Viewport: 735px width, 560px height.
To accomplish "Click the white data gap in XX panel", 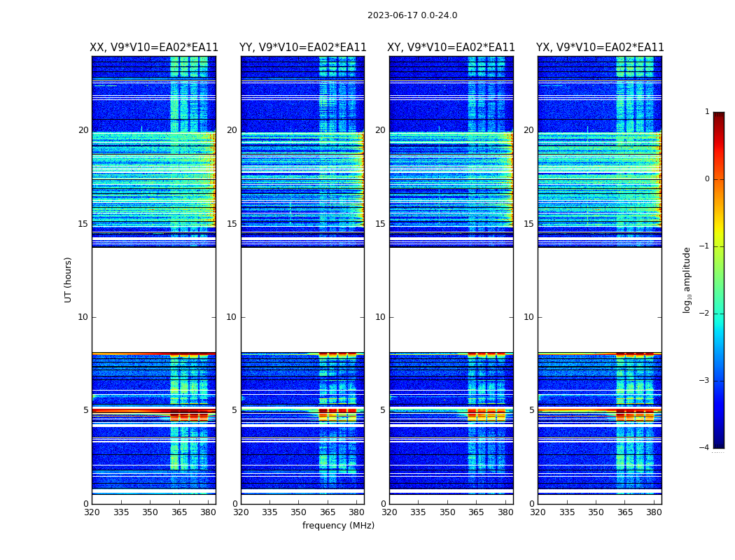I will tap(154, 300).
